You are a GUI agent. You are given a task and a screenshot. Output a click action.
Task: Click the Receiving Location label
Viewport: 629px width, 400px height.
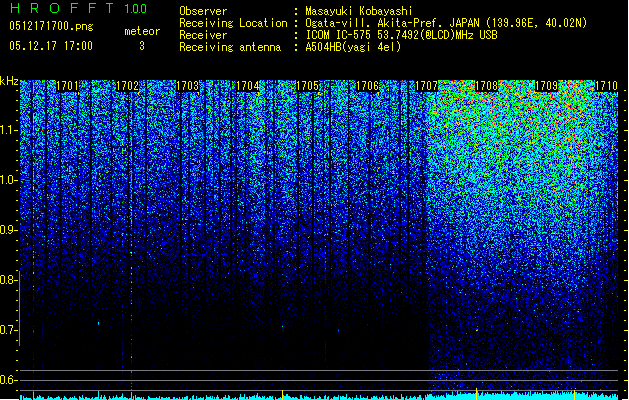[x=233, y=23]
